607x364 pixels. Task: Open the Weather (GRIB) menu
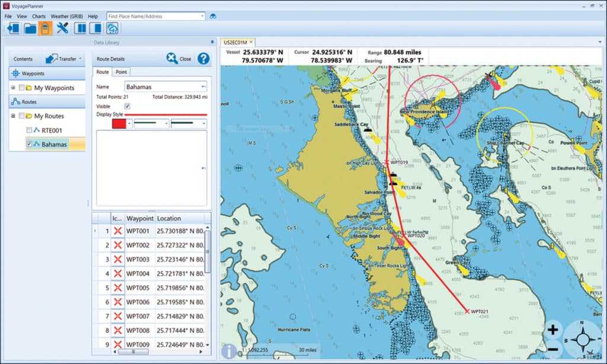(66, 16)
